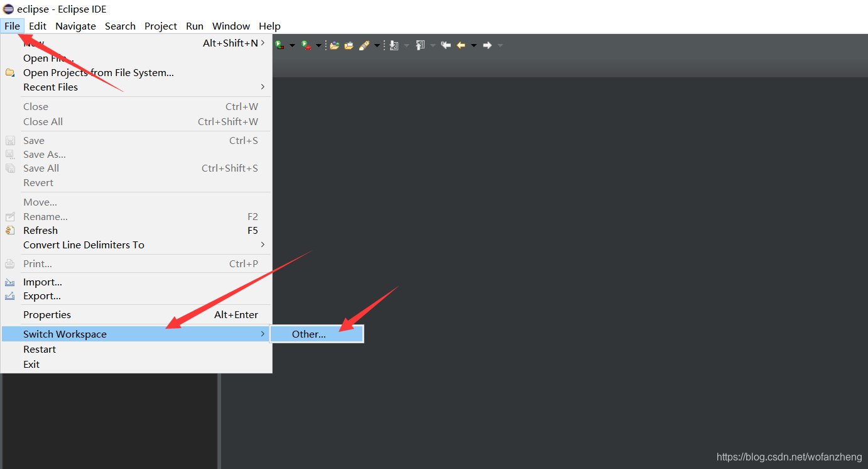868x469 pixels.
Task: Expand Convert Line Delimiters To submenu arrow
Action: [x=263, y=245]
